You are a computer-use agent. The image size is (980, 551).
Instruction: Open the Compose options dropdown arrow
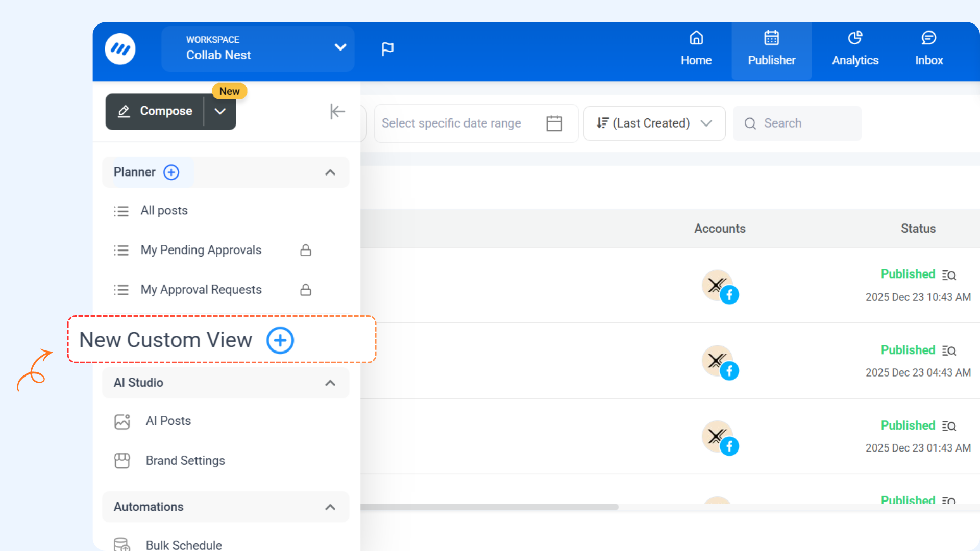220,111
